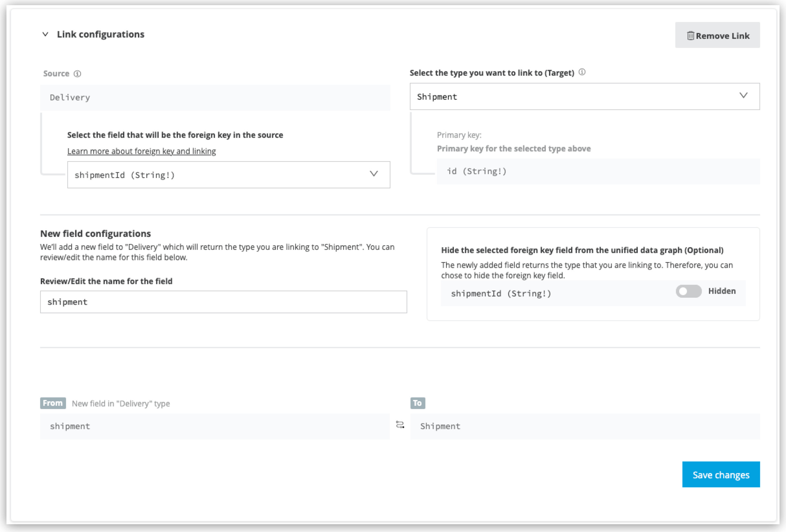Open the shipmentId foreign key dropdown

(374, 174)
